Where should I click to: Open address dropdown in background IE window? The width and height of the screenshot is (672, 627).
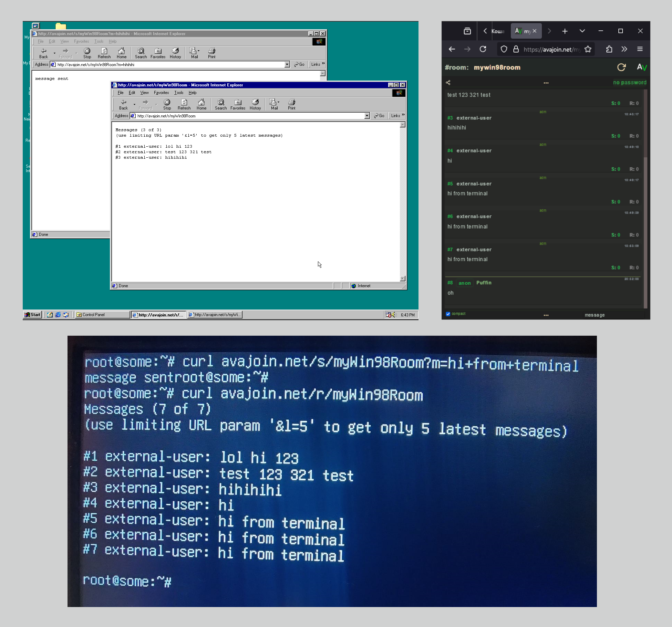[x=287, y=64]
